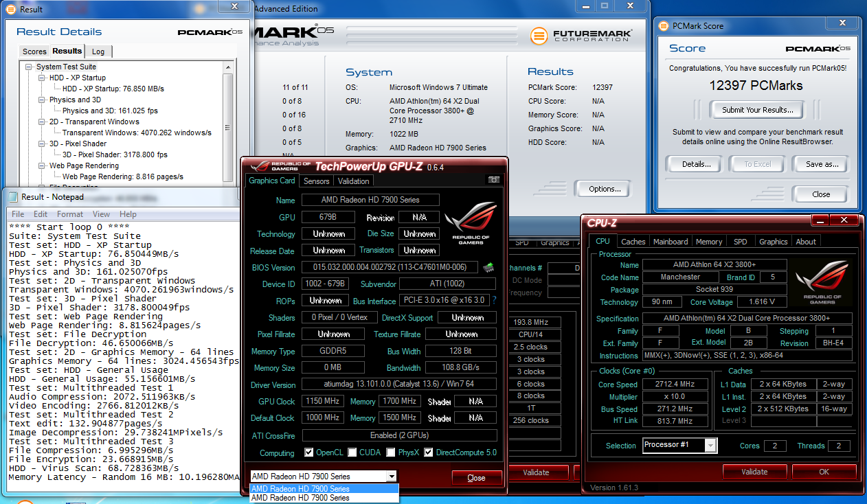Image resolution: width=867 pixels, height=504 pixels.
Task: Click the Save as... button
Action: (822, 164)
